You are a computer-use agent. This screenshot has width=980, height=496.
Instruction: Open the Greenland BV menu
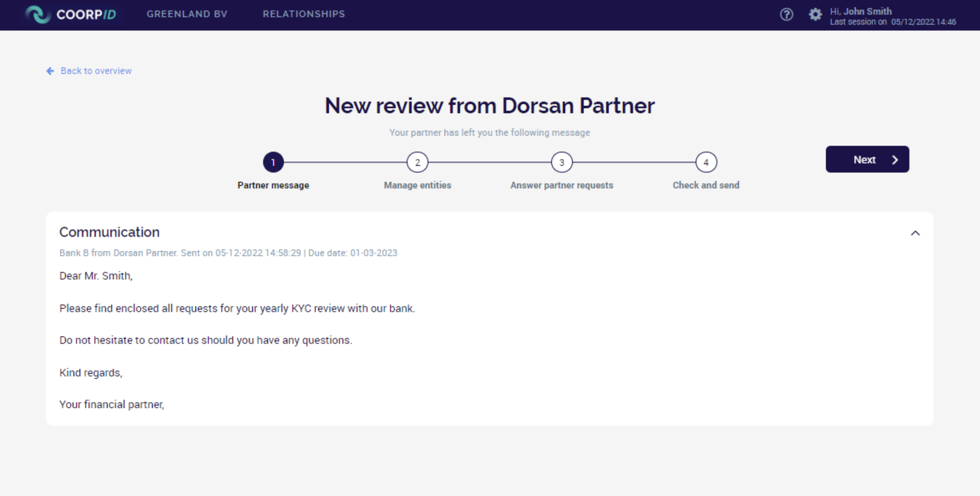point(187,14)
